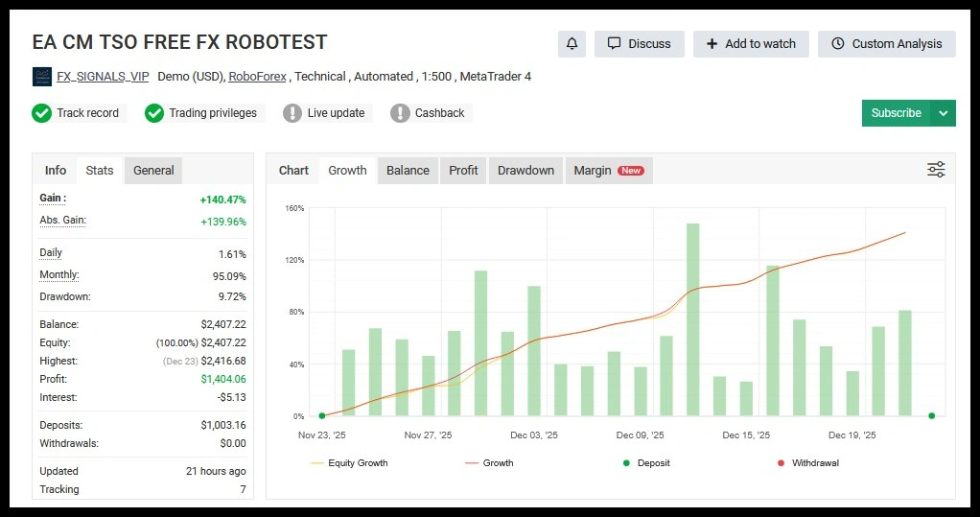980x517 pixels.
Task: Open the Custom Analysis options
Action: coord(886,44)
